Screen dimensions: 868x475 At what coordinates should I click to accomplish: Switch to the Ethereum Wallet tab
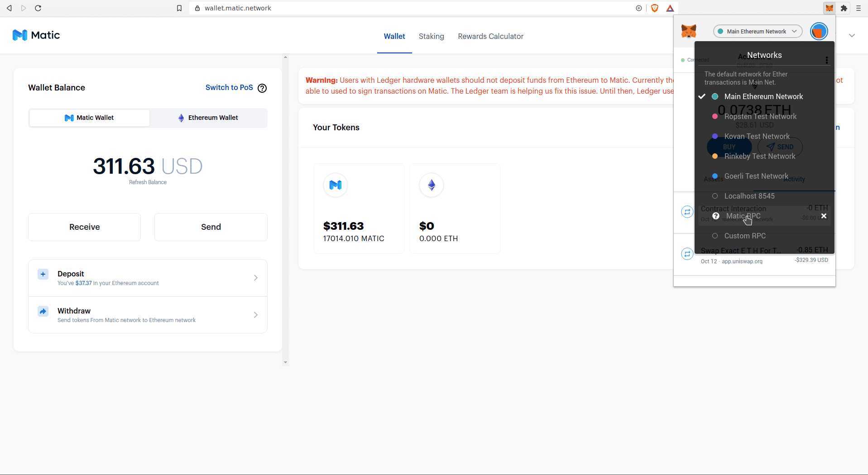click(208, 118)
